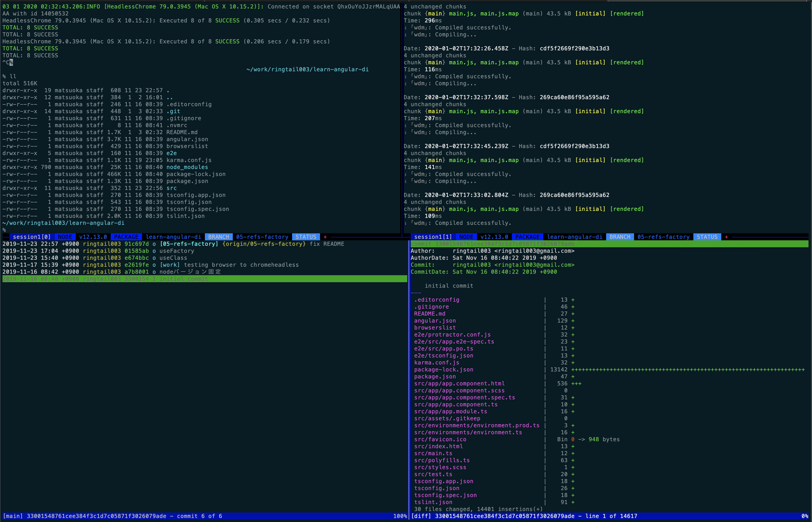Click session1[0] label in left status bar
Viewport: 812px width, 522px height.
31,237
